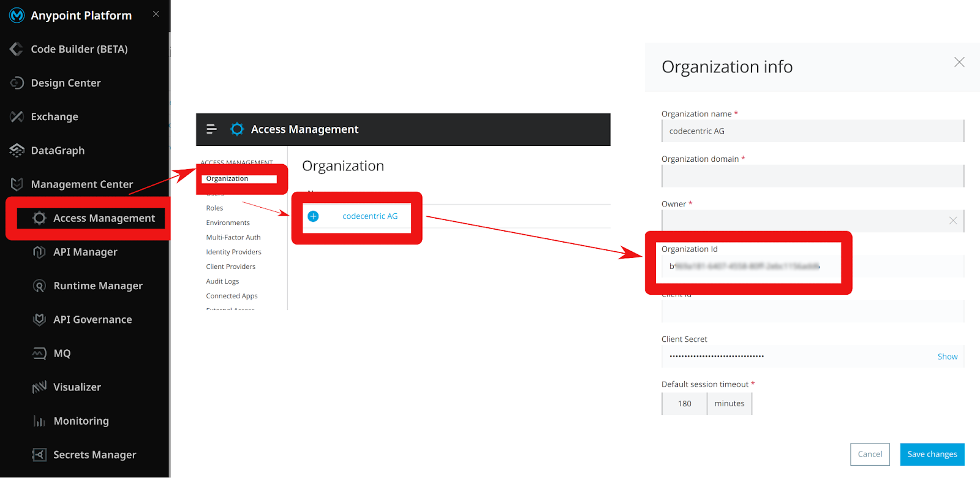
Task: Click the 180 session timeout field
Action: (x=684, y=404)
